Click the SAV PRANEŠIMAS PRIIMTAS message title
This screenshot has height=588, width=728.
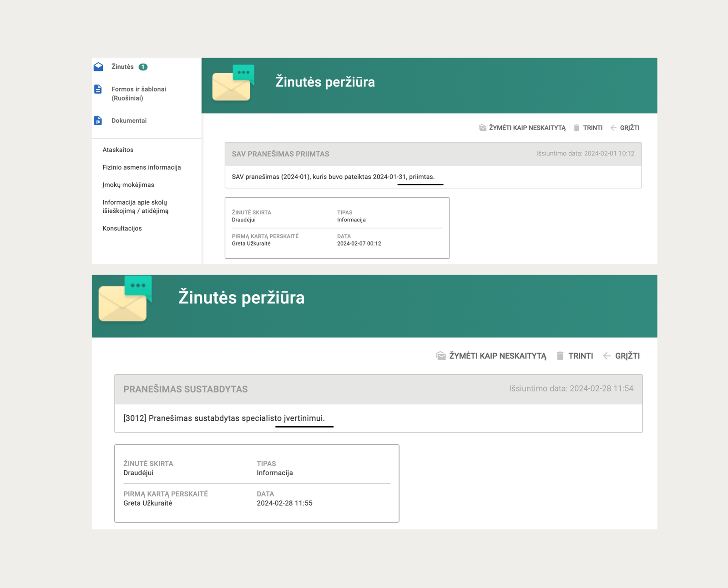point(280,154)
